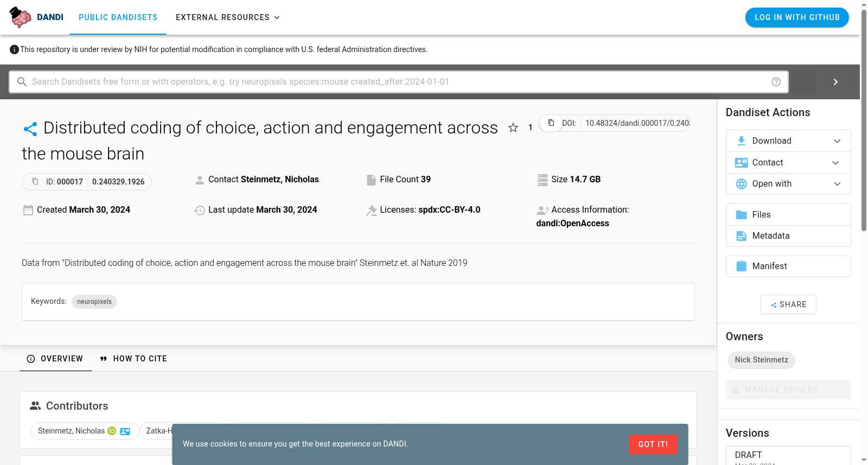Click the dandi:OpenAccess text
Image resolution: width=868 pixels, height=465 pixels.
pyautogui.click(x=572, y=224)
